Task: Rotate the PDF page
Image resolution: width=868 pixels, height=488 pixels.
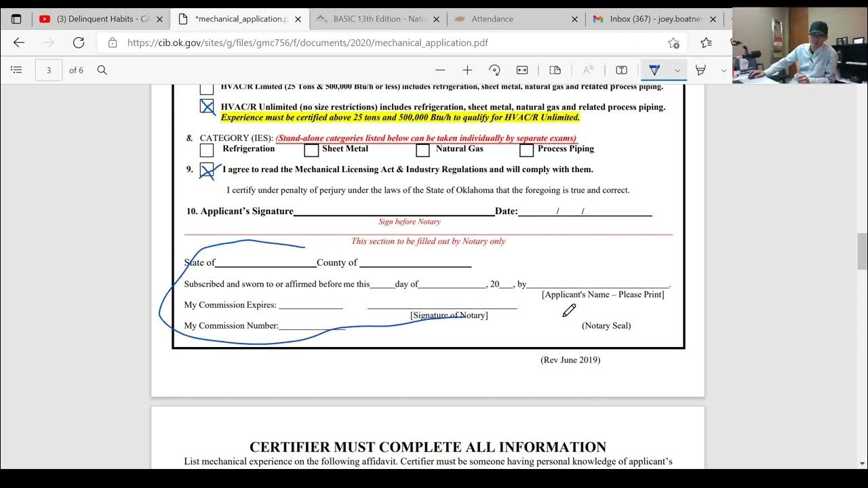Action: pyautogui.click(x=494, y=70)
